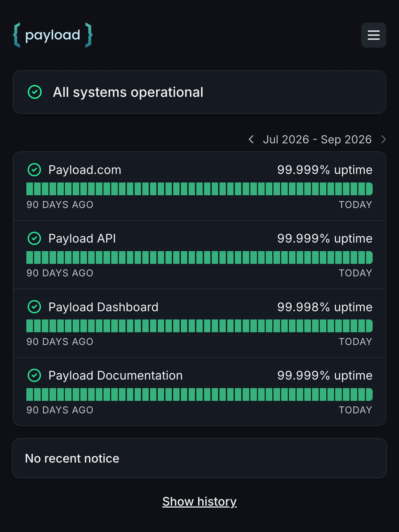
Task: Click the Jul 2026 - Sep 2026 range label
Action: [317, 139]
